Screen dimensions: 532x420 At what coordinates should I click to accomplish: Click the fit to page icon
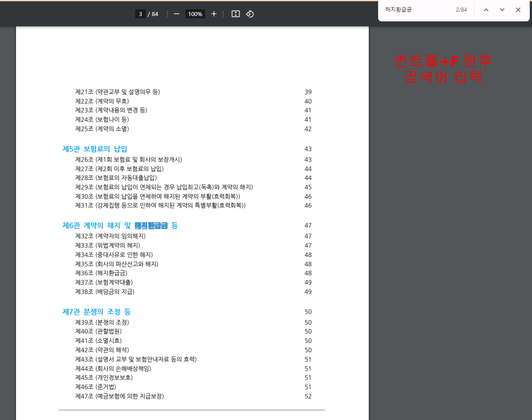(235, 14)
